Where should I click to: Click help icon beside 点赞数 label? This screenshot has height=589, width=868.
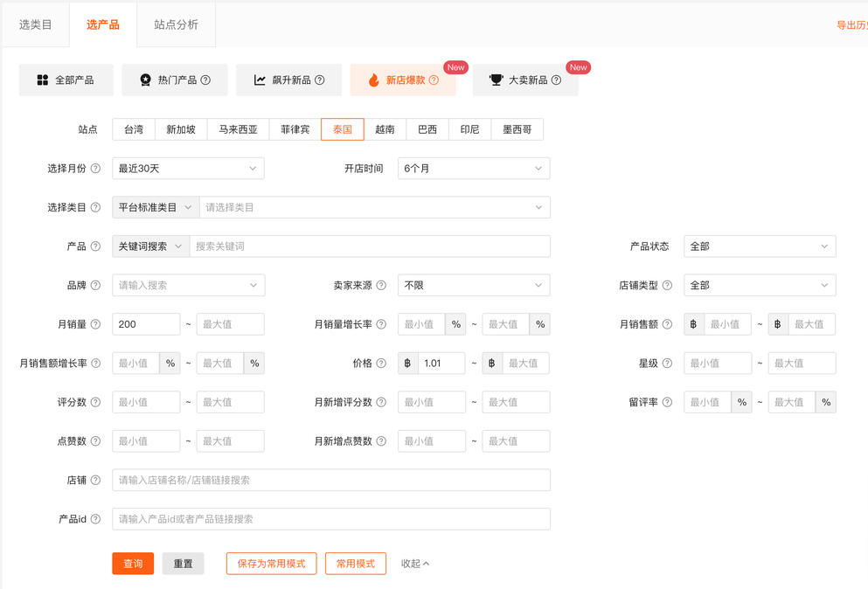pyautogui.click(x=96, y=441)
